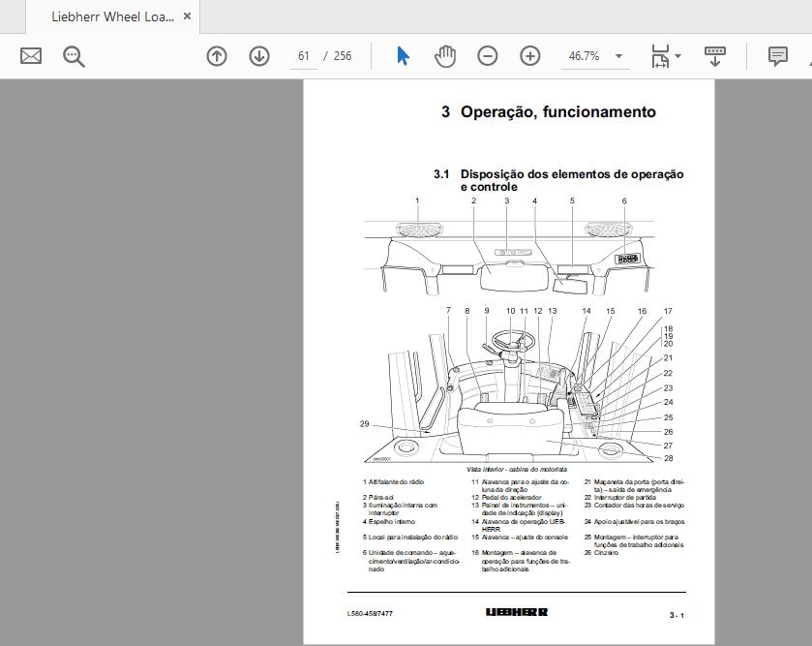This screenshot has width=812, height=646.
Task: Share the document via the email envelope icon
Action: tap(30, 55)
